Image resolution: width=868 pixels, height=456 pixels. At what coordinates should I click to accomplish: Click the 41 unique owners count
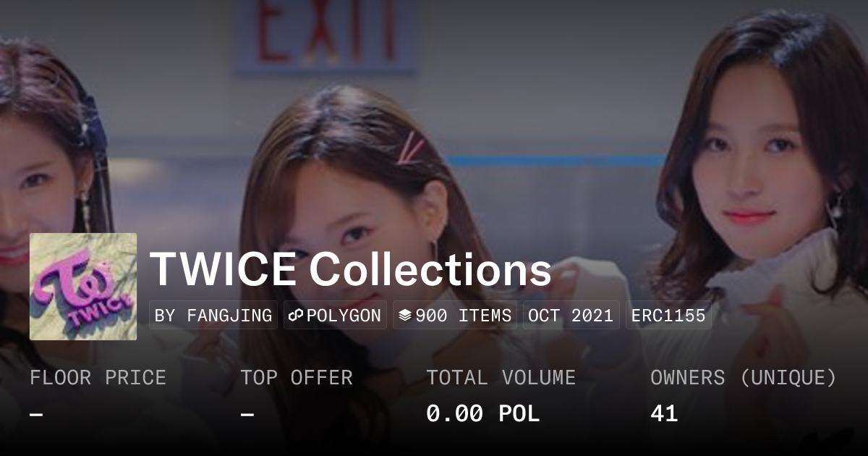pos(664,414)
